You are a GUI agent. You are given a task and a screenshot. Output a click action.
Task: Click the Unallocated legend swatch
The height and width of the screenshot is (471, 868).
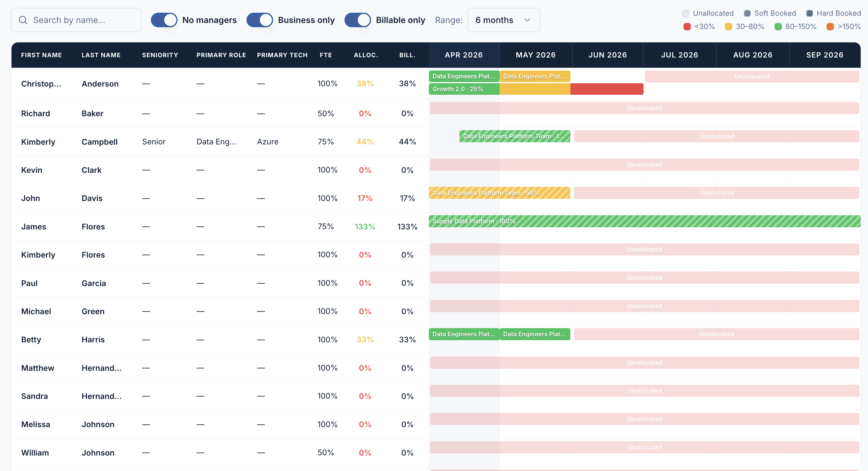[685, 14]
